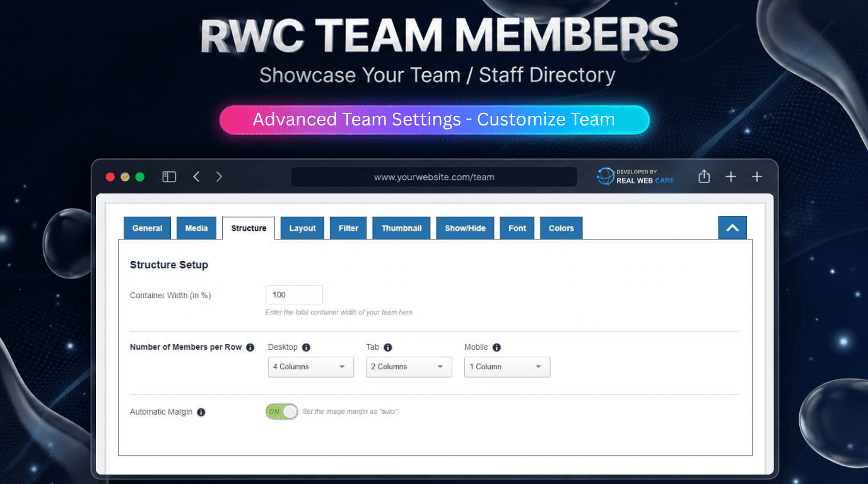The height and width of the screenshot is (484, 868).
Task: Open the Layout tab
Action: click(x=302, y=228)
